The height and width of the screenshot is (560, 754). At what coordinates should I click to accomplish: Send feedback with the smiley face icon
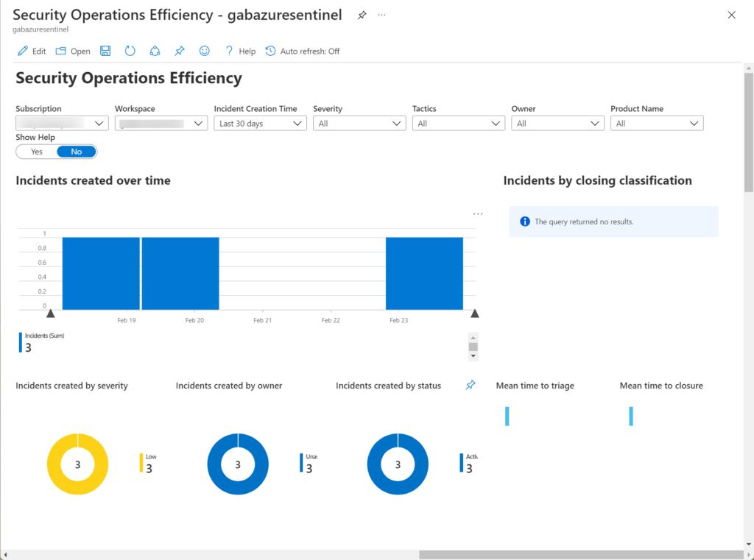(205, 51)
